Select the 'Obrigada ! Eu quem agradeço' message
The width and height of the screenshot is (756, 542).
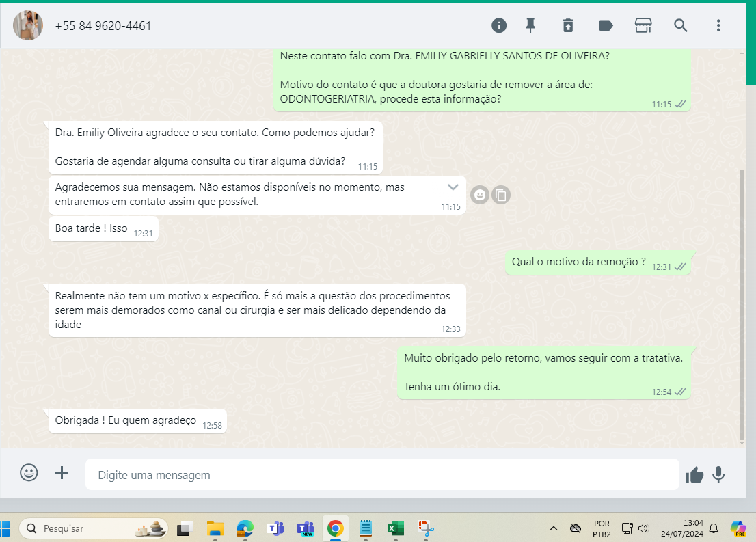click(x=137, y=421)
